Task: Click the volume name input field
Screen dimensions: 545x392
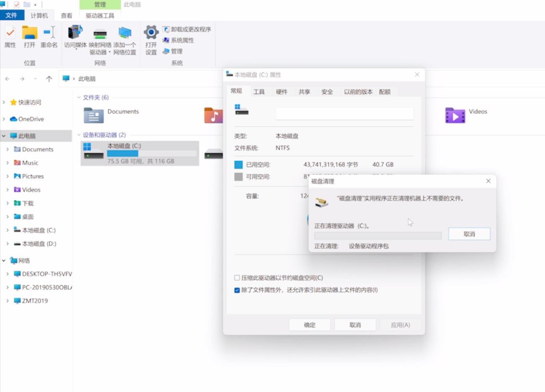Action: (x=344, y=113)
